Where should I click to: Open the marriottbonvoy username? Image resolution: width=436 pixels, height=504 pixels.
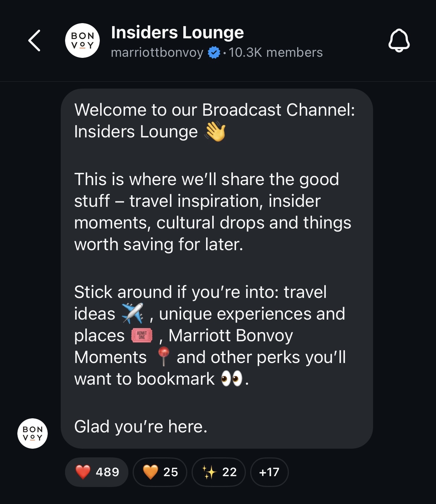click(x=157, y=53)
